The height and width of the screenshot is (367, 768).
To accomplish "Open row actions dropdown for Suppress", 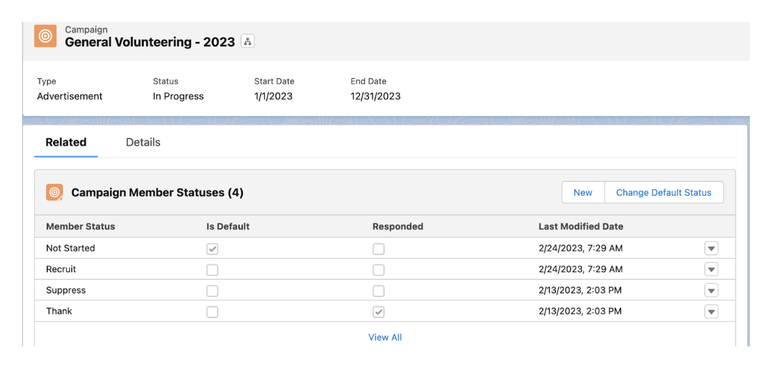I will click(x=711, y=291).
